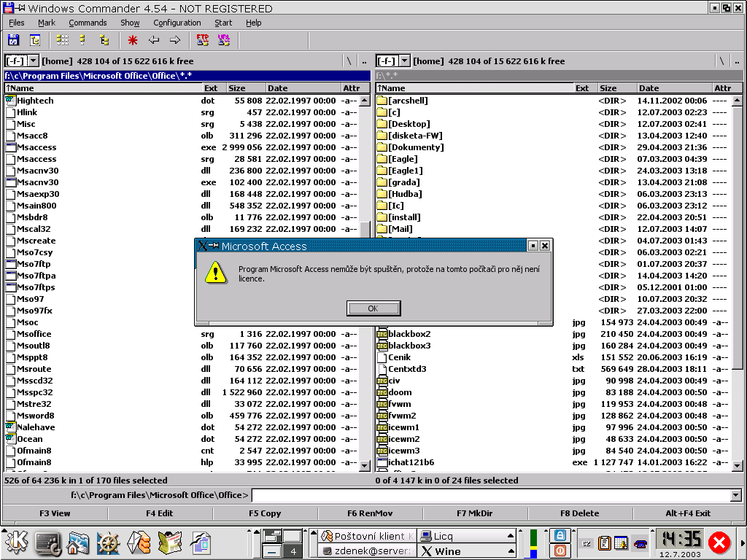Click the red asterisk invert selection icon
747x560 pixels.
click(133, 41)
